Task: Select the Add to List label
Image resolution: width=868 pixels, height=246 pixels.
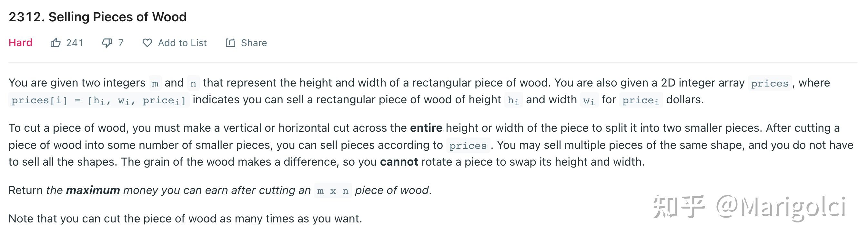Action: click(x=182, y=43)
